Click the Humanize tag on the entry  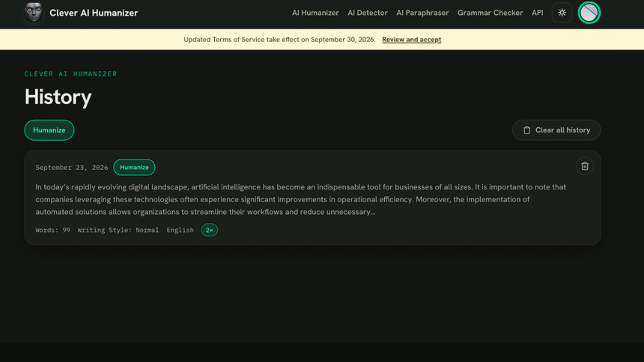pyautogui.click(x=134, y=167)
